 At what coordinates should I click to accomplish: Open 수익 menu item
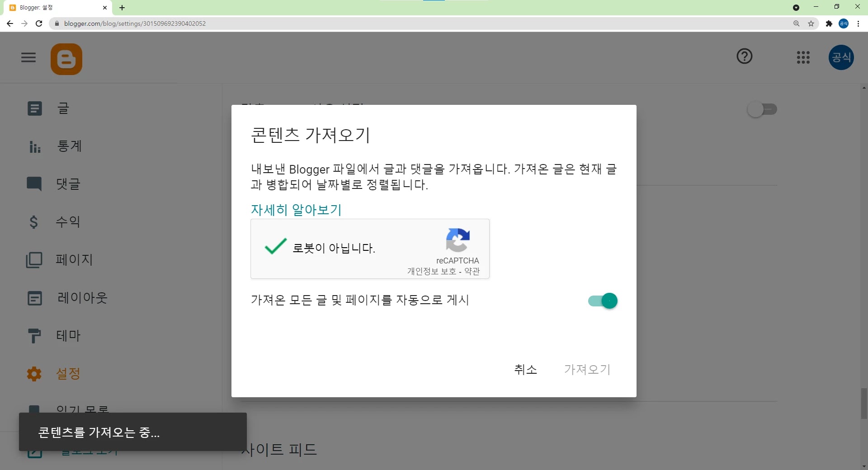(68, 222)
